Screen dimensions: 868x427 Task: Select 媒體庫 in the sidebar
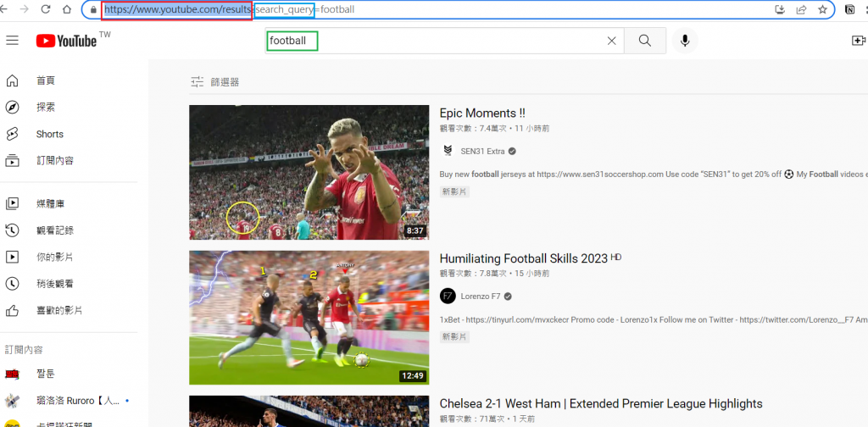pos(50,203)
